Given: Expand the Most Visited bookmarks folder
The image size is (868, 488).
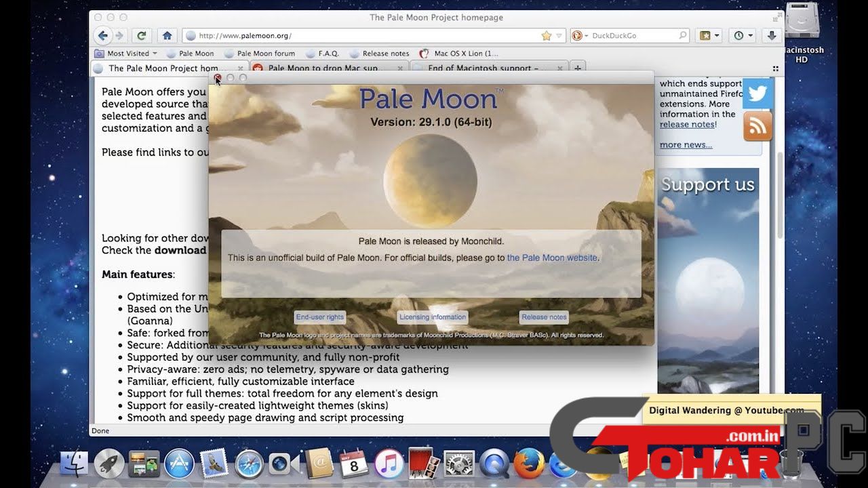Looking at the screenshot, I should coord(125,53).
